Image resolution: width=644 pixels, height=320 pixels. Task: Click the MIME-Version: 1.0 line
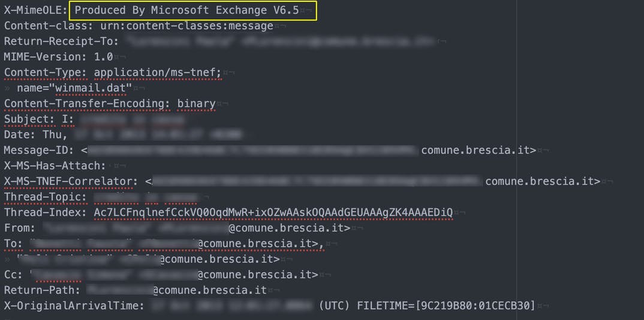coord(58,57)
